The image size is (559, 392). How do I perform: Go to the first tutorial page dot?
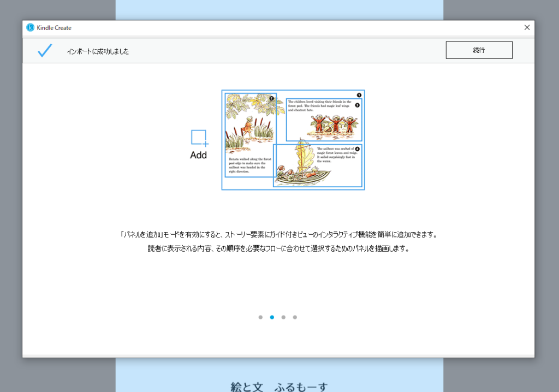point(260,317)
